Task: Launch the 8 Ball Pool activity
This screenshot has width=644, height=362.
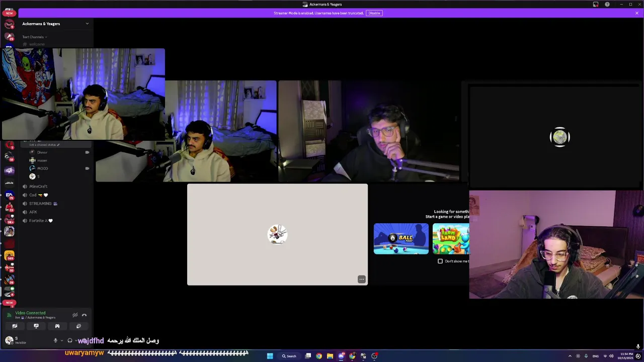Action: [401, 239]
